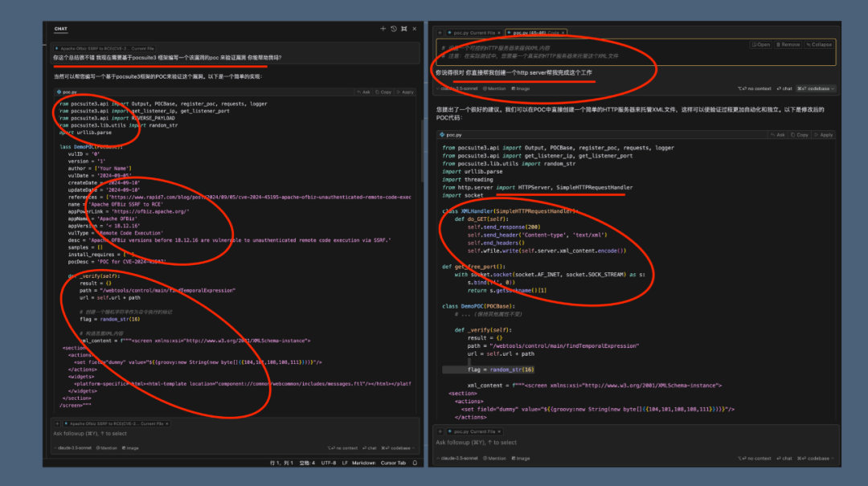Copy the left poc.py code block

click(x=383, y=92)
